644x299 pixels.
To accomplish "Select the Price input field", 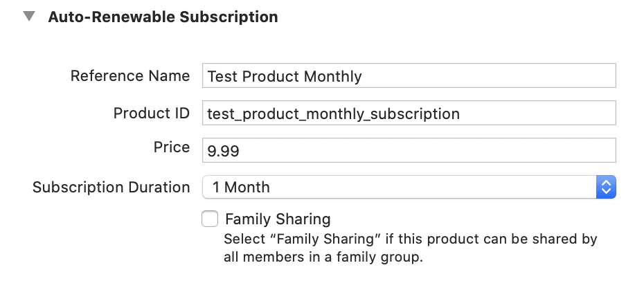I will tap(409, 150).
